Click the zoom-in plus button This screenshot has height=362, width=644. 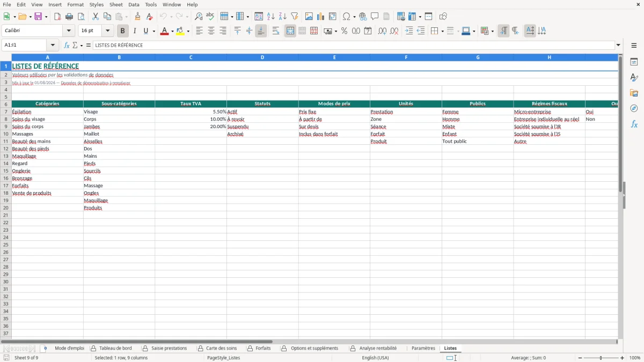pos(623,358)
